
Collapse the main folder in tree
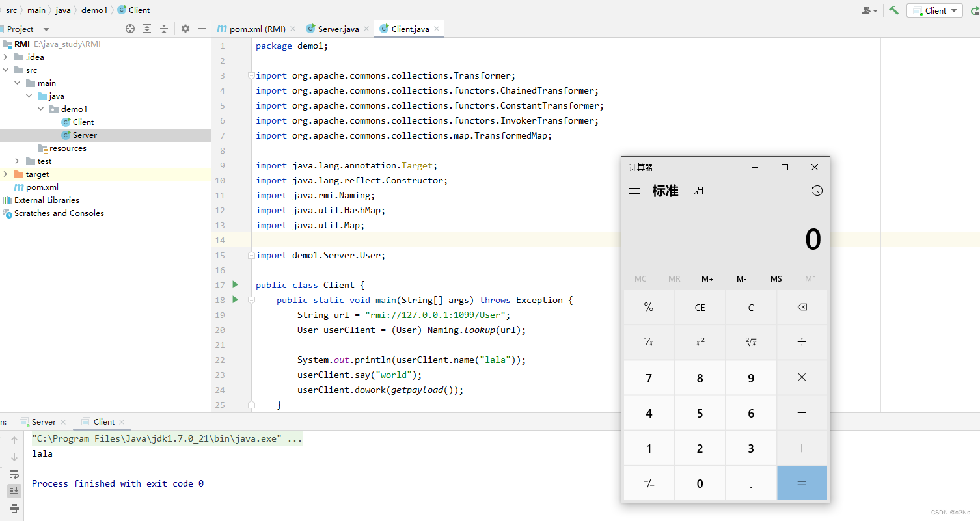(18, 83)
